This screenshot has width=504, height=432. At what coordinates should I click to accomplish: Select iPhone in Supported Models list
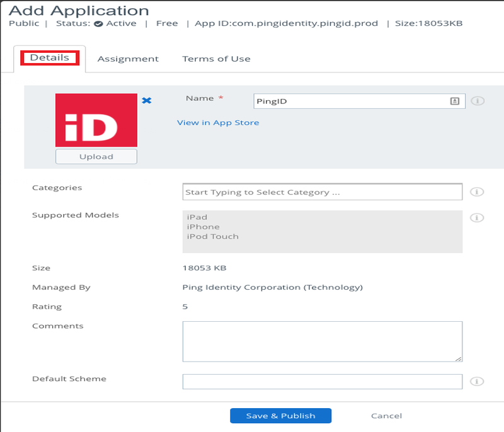203,227
